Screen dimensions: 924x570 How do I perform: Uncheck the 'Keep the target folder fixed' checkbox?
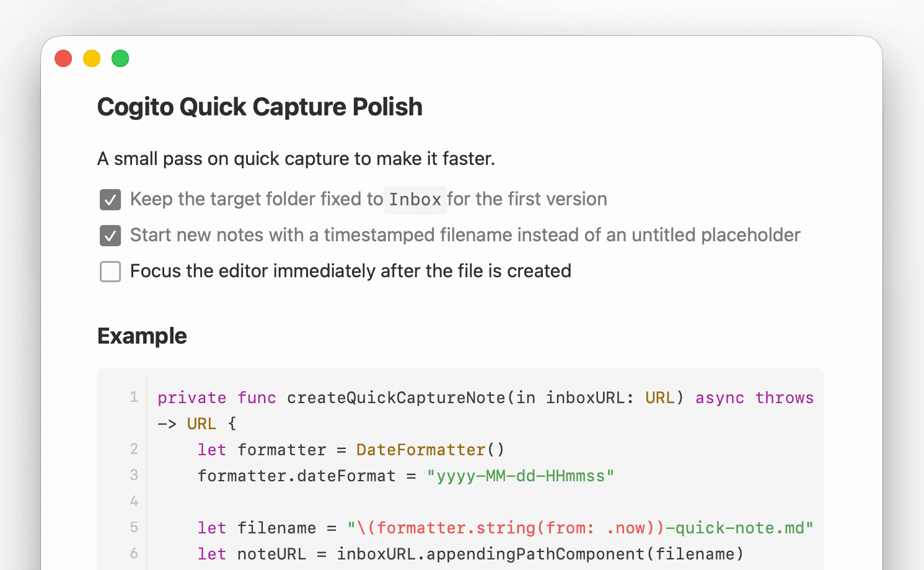[110, 200]
